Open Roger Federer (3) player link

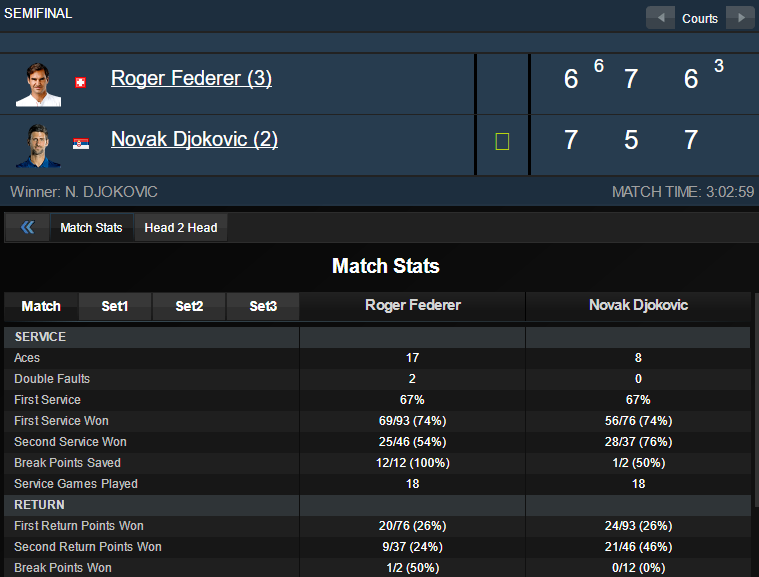pos(191,78)
